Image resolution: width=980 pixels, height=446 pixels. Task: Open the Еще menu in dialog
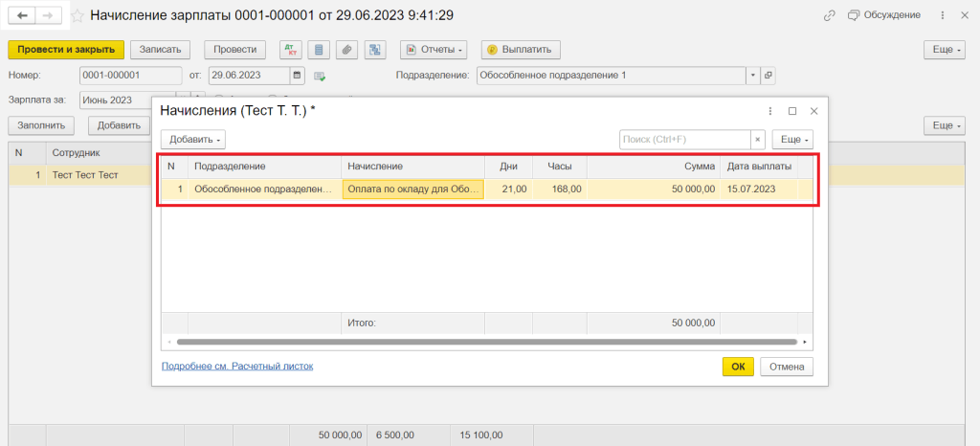[792, 140]
